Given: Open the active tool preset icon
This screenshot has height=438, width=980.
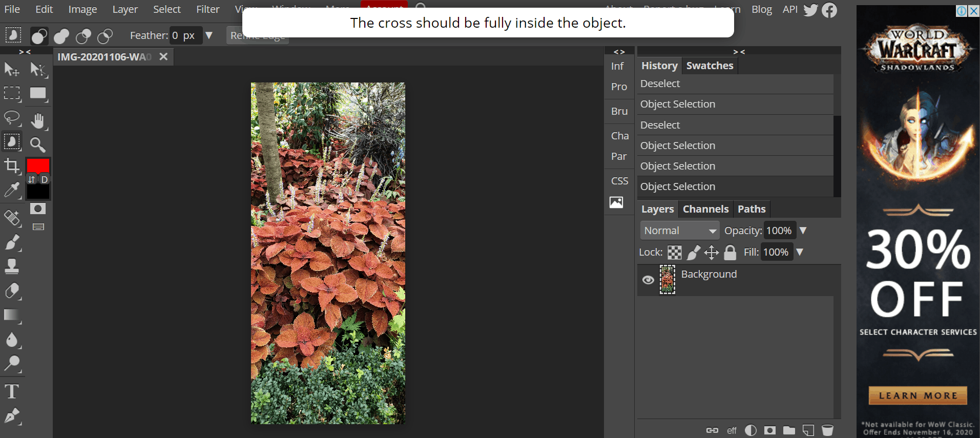Looking at the screenshot, I should [x=13, y=35].
